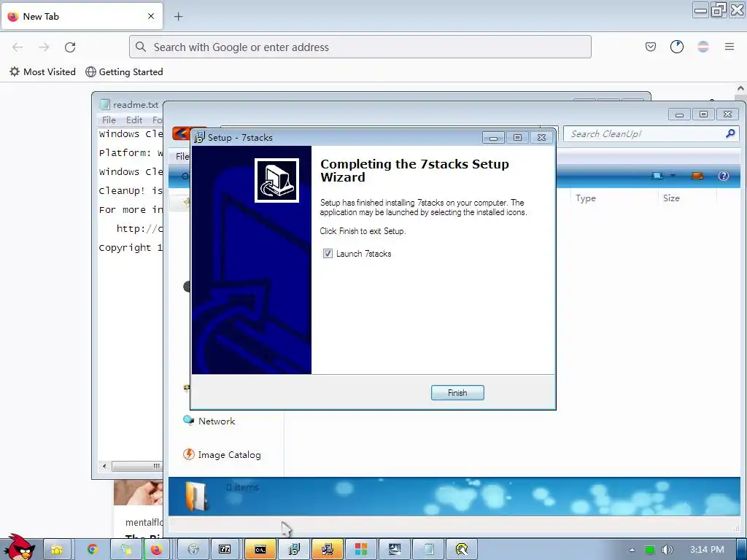Open the folder icon on the taskbar

tap(57, 550)
